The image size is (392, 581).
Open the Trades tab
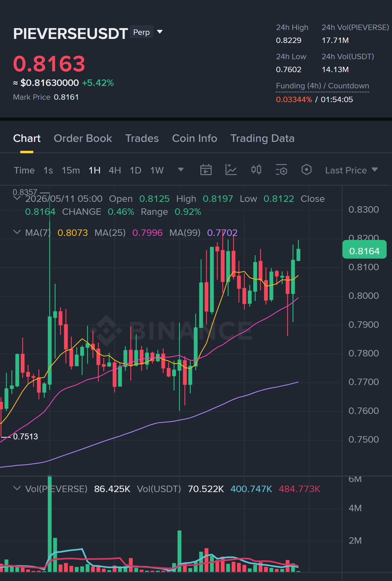[142, 138]
